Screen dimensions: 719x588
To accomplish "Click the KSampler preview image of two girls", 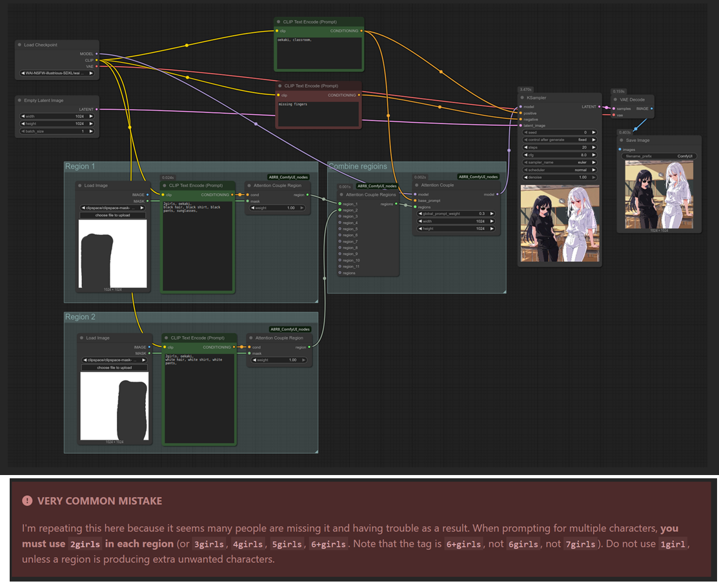I will (560, 223).
